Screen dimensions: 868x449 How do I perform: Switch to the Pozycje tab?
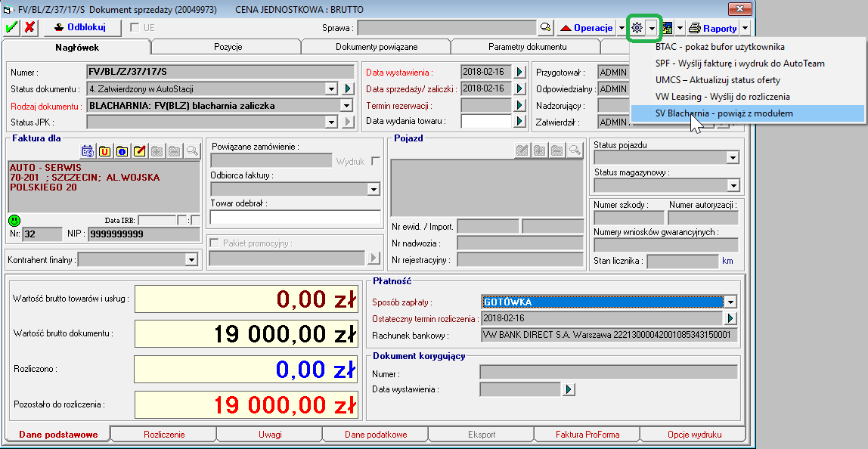pyautogui.click(x=228, y=47)
